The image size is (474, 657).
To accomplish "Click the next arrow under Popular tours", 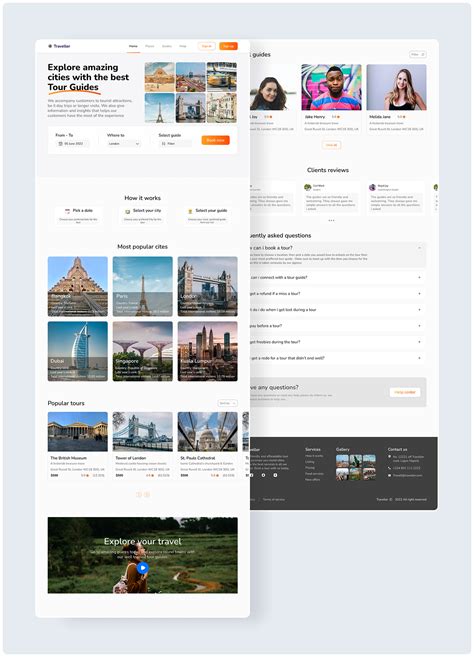I will point(147,494).
